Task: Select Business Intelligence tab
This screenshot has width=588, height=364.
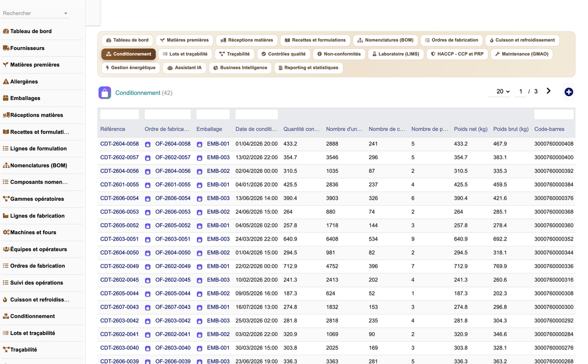Action: point(240,68)
